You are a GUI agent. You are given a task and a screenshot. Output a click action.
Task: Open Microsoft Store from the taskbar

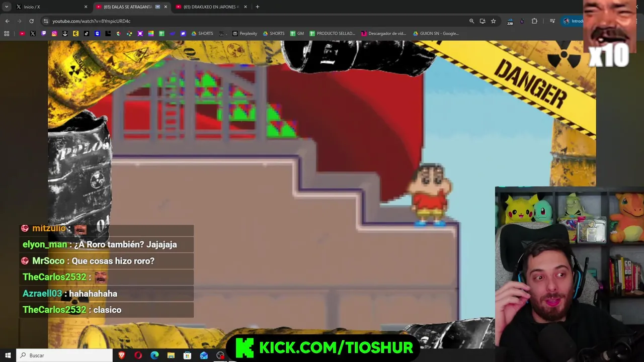pyautogui.click(x=187, y=355)
